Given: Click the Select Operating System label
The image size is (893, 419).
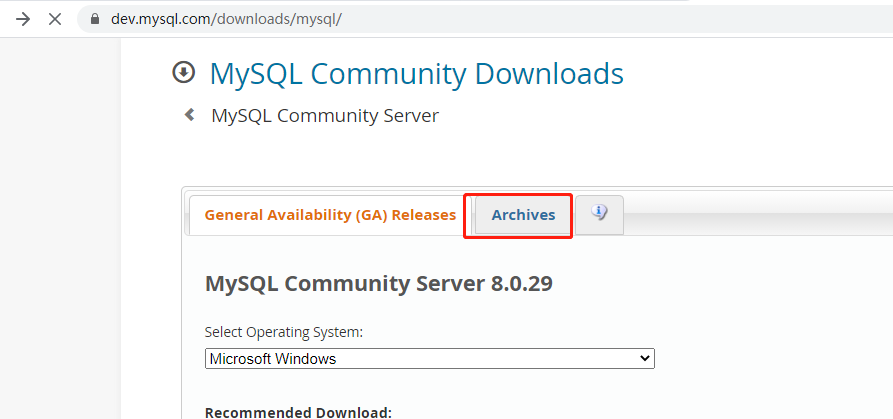Looking at the screenshot, I should pyautogui.click(x=284, y=332).
